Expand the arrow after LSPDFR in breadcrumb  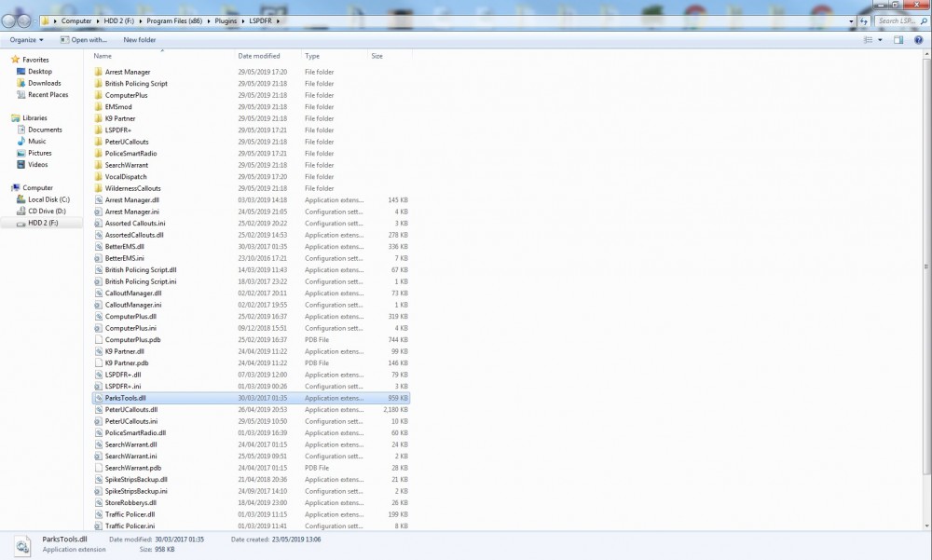[x=278, y=20]
